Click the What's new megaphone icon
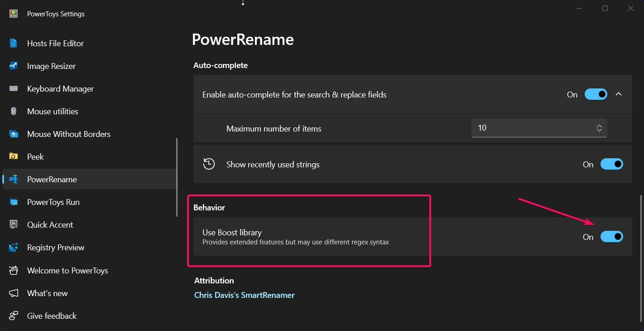The image size is (644, 331). click(14, 293)
